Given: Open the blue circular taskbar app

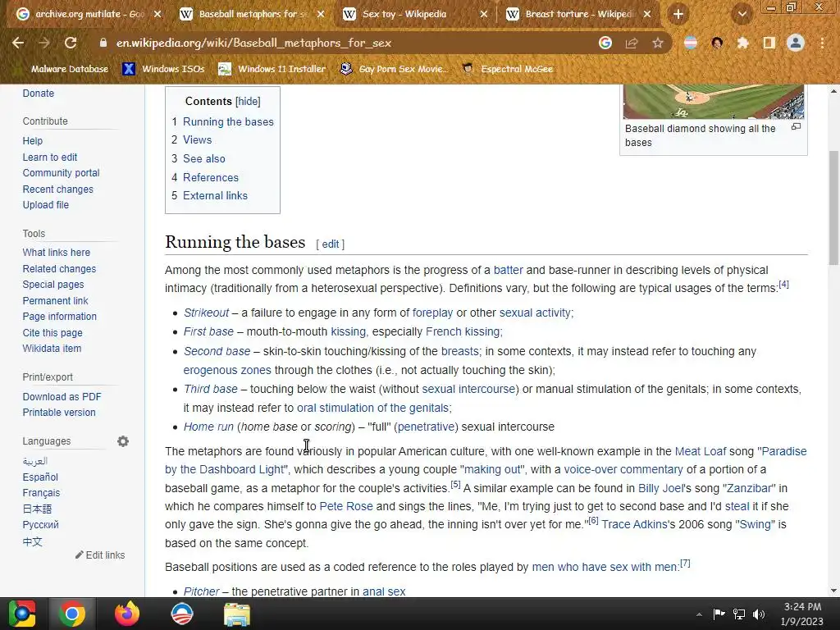Looking at the screenshot, I should [181, 614].
